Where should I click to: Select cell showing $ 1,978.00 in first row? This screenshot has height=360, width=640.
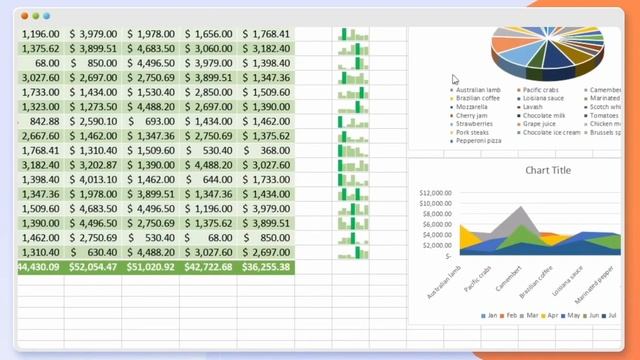click(151, 34)
